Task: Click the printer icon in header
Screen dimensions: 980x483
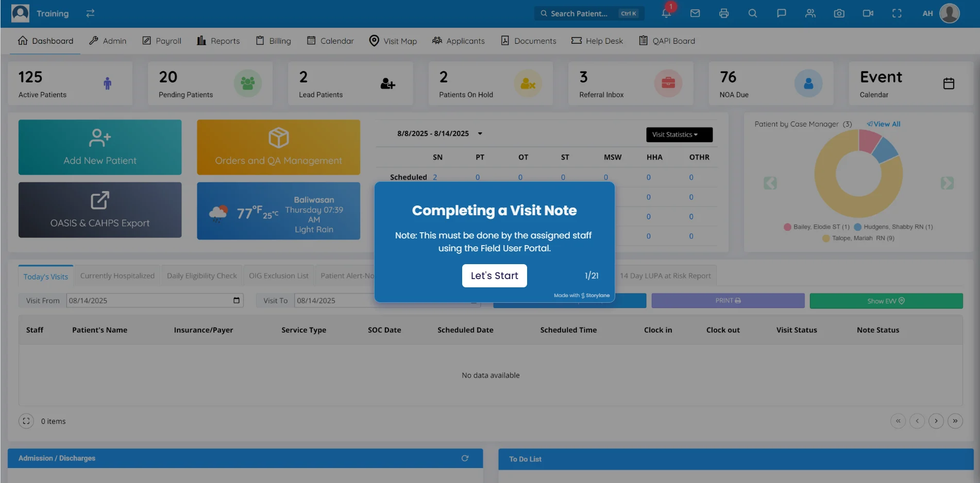Action: coord(724,13)
